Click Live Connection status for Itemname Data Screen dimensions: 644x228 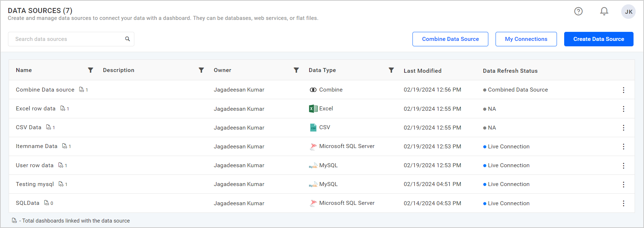tap(509, 146)
